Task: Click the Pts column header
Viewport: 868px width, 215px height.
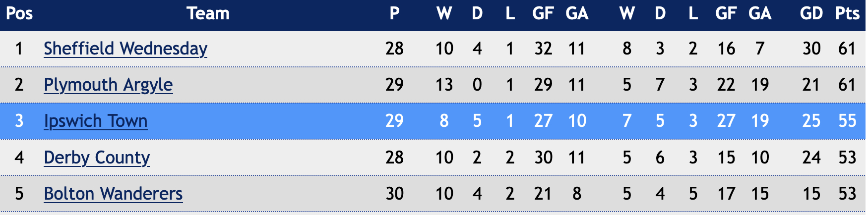Action: pyautogui.click(x=847, y=13)
